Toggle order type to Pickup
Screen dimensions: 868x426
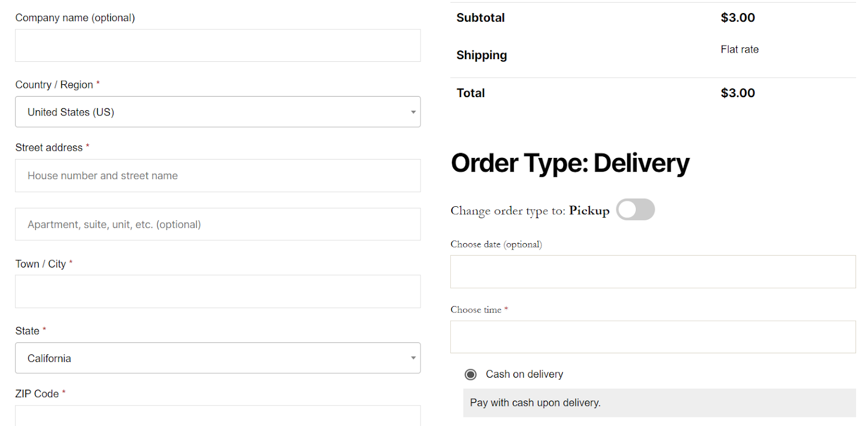tap(635, 209)
